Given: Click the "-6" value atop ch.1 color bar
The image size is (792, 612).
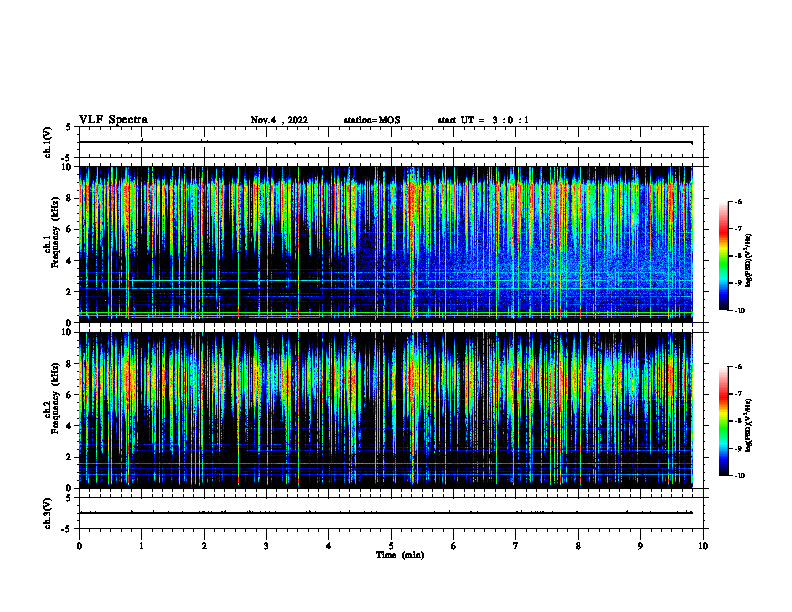Looking at the screenshot, I should tap(738, 201).
